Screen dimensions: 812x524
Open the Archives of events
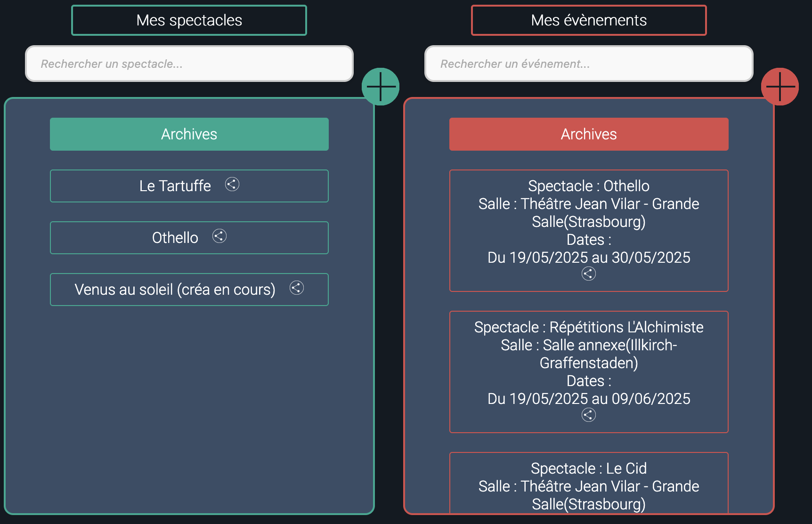[x=588, y=134]
